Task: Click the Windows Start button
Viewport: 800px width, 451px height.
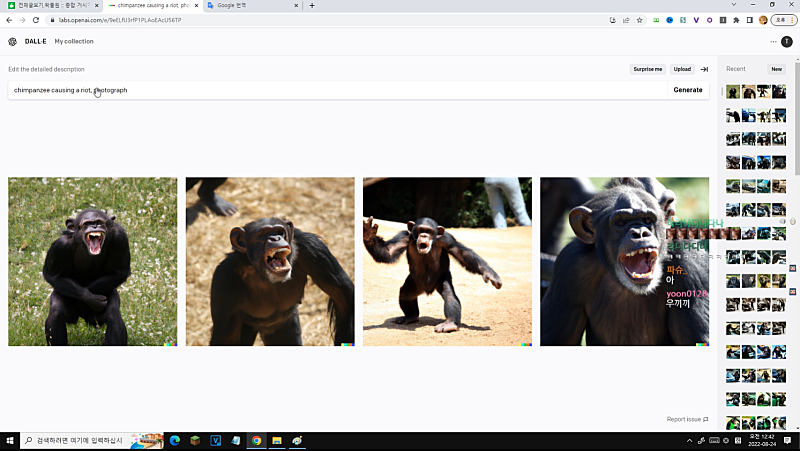Action: click(11, 440)
